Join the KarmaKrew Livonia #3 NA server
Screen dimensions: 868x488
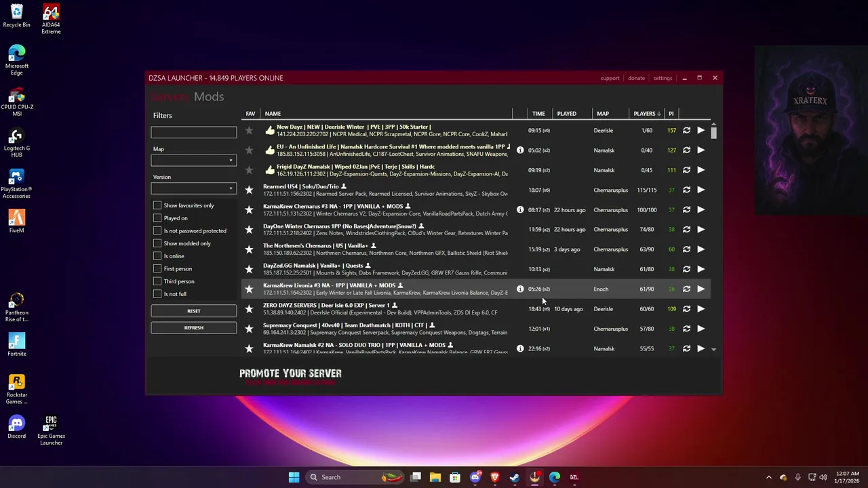(x=701, y=289)
